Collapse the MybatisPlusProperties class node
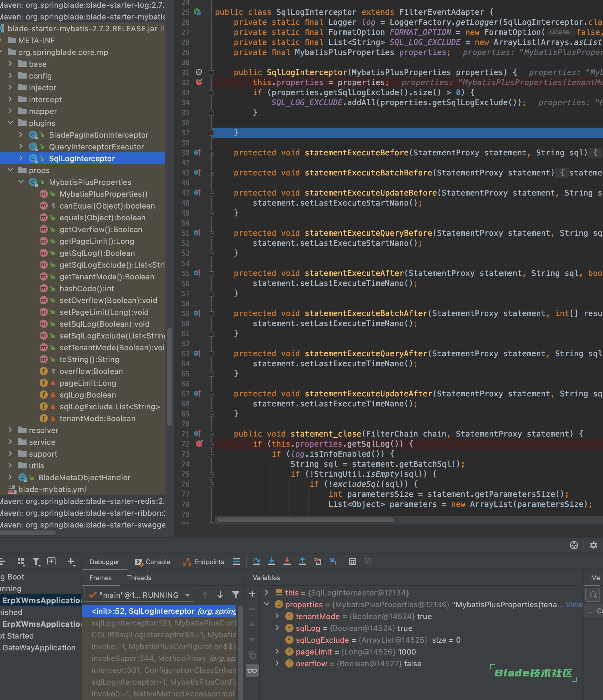This screenshot has width=603, height=700. [21, 182]
